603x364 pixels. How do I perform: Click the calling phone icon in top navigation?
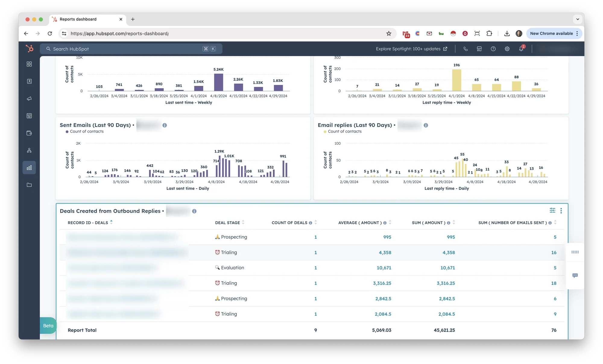pos(466,49)
